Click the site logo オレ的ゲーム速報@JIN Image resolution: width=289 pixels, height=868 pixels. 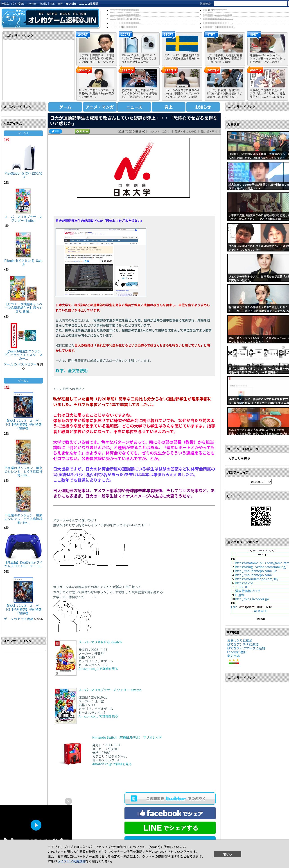click(50, 18)
